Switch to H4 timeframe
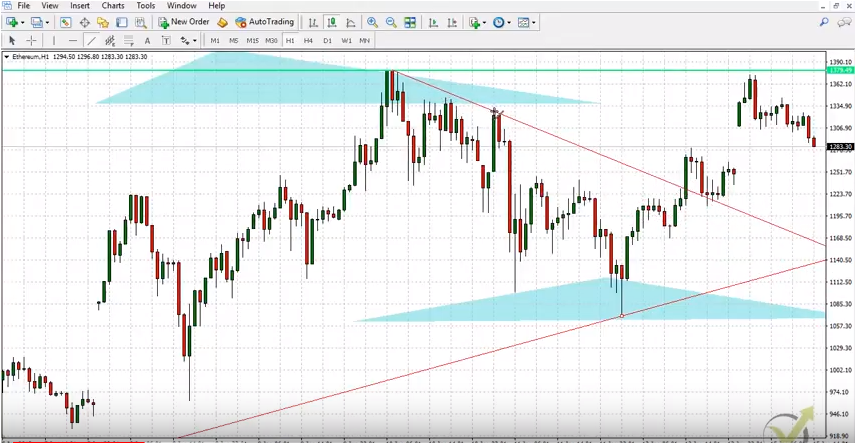The width and height of the screenshot is (855, 443). [309, 40]
